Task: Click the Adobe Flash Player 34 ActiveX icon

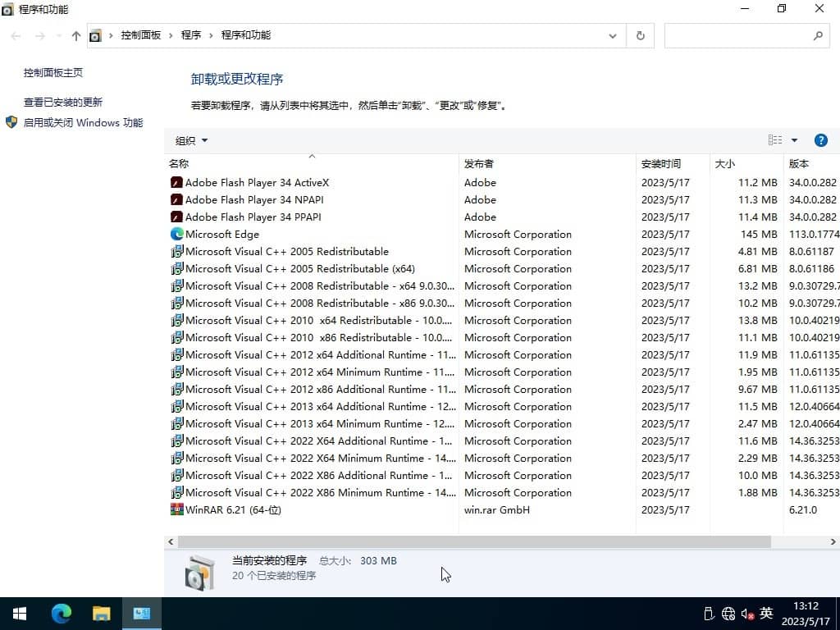Action: [176, 183]
